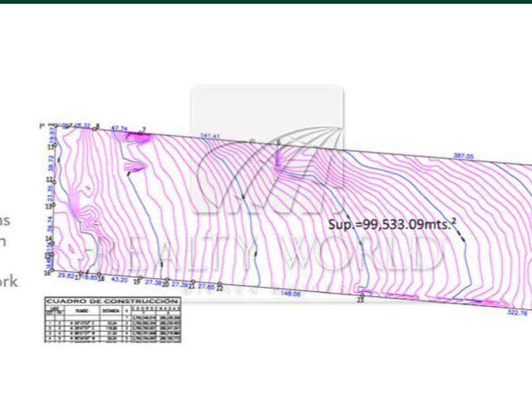
Task: Click the vertical distance label 39.74
Action: pos(51,224)
